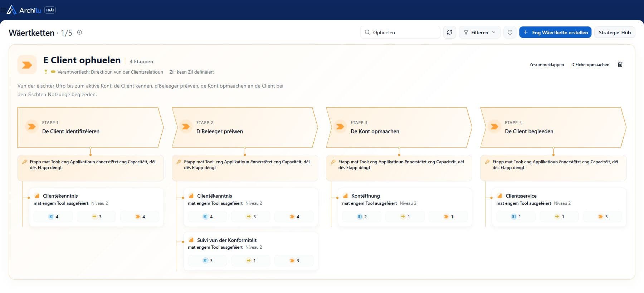
Task: Click the capability icon of Kontëffnung
Action: (x=345, y=196)
